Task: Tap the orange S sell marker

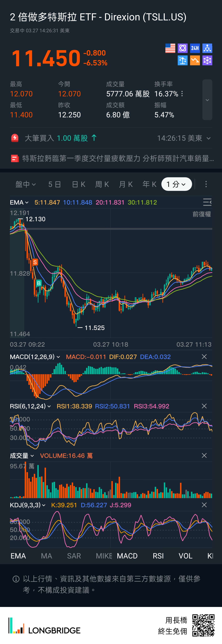Action: point(35,262)
